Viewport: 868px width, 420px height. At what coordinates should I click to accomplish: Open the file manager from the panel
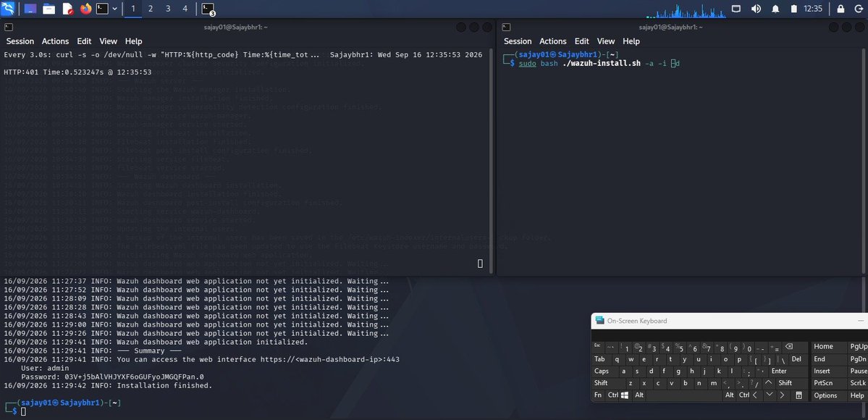coord(49,9)
